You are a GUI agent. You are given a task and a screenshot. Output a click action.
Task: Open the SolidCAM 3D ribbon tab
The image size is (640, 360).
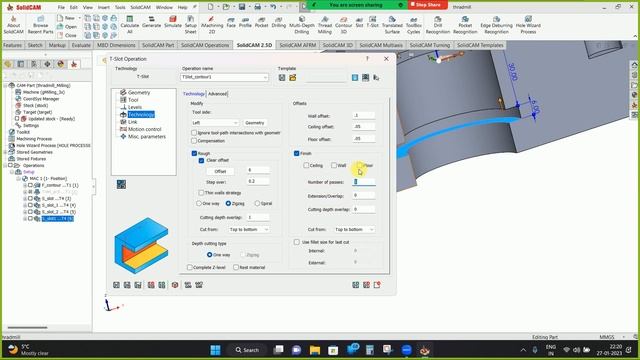pos(338,45)
